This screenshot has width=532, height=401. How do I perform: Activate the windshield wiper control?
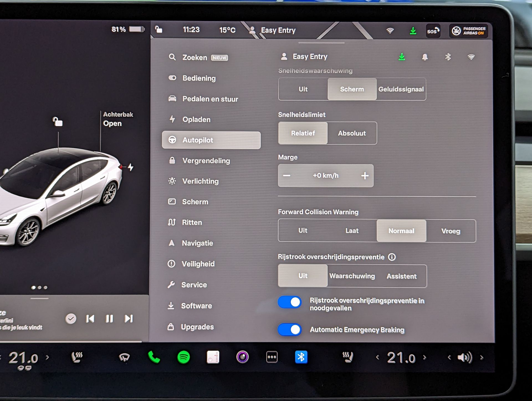tap(124, 357)
